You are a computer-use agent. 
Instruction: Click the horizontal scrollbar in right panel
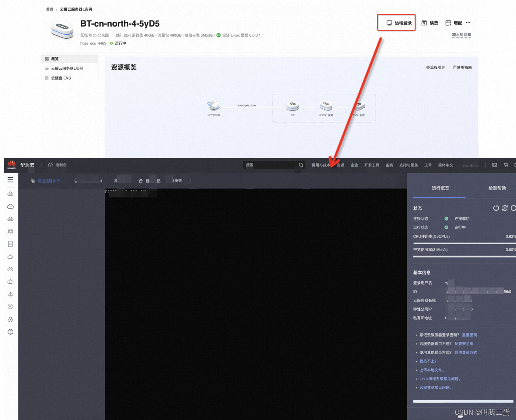pyautogui.click(x=463, y=401)
